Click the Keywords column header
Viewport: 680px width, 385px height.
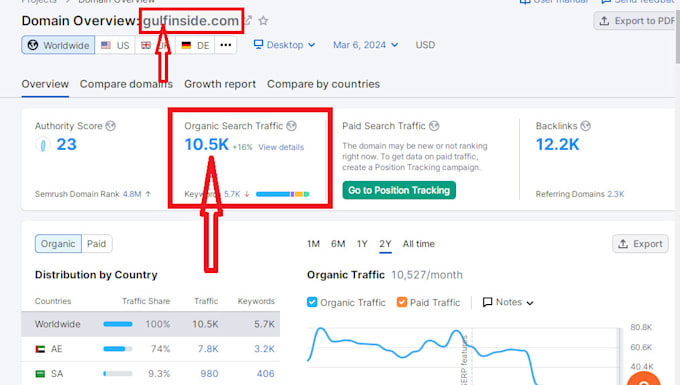[x=256, y=301]
